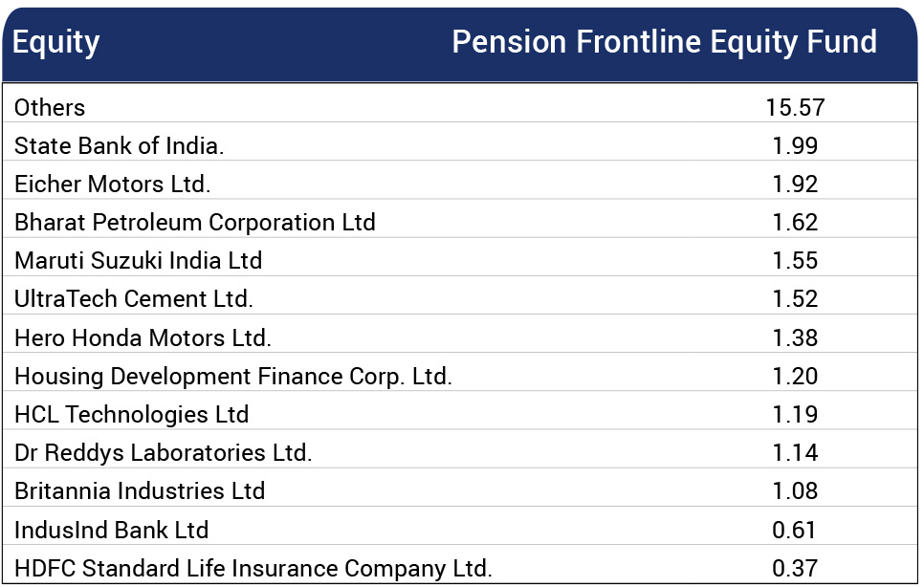Image resolution: width=924 pixels, height=587 pixels.
Task: Select the Others row label
Action: click(50, 108)
